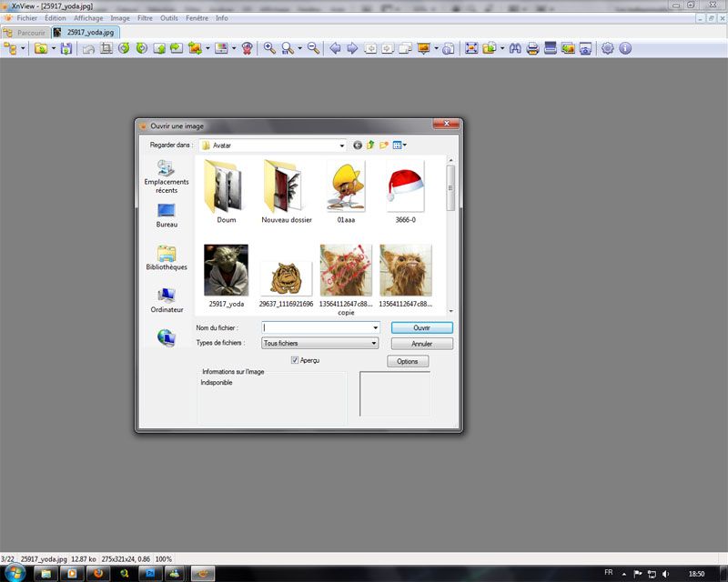Expand the zoom magnifier dropdown arrow
The width and height of the screenshot is (728, 582).
[299, 48]
